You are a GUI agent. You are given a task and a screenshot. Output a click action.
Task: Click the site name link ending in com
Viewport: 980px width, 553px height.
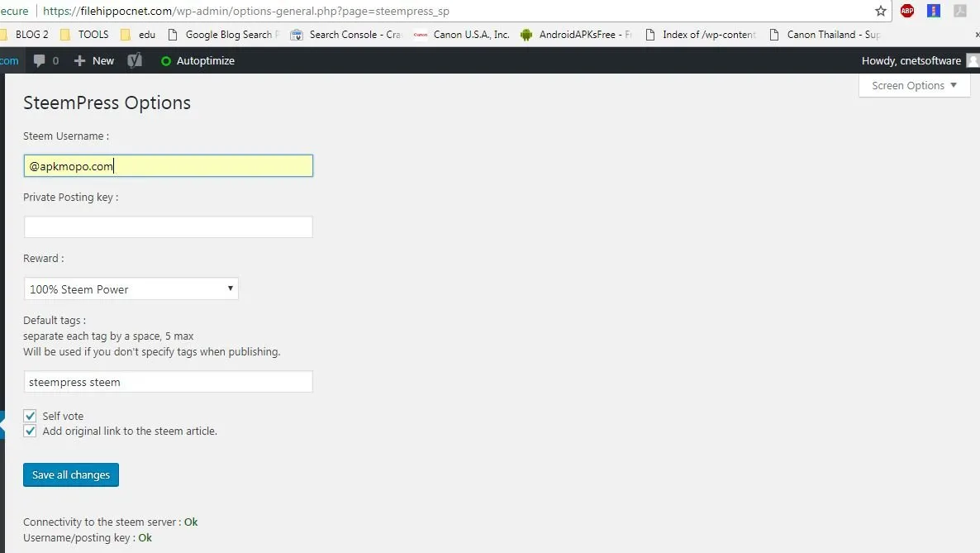coord(9,60)
